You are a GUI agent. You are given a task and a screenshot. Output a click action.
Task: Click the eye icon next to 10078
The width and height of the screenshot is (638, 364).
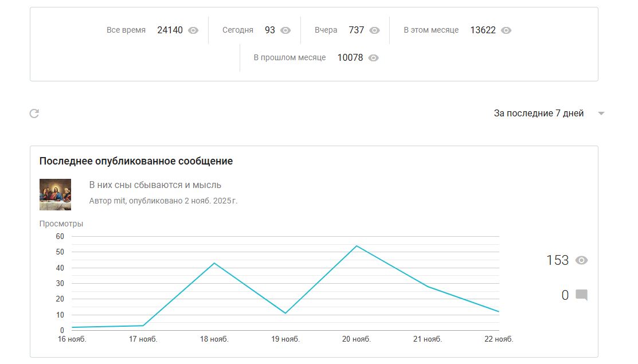tap(373, 58)
